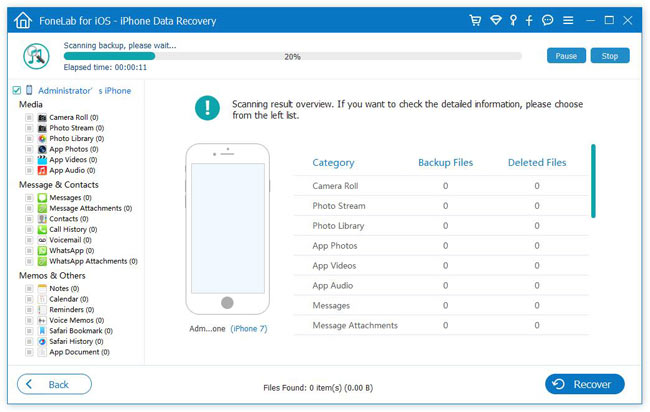Click the Recover button

[x=585, y=384]
